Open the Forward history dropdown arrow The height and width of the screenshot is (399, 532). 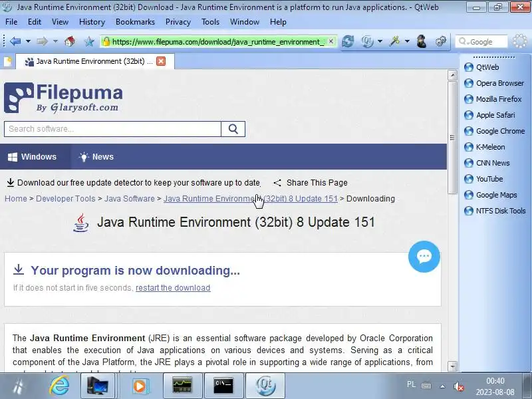(55, 41)
